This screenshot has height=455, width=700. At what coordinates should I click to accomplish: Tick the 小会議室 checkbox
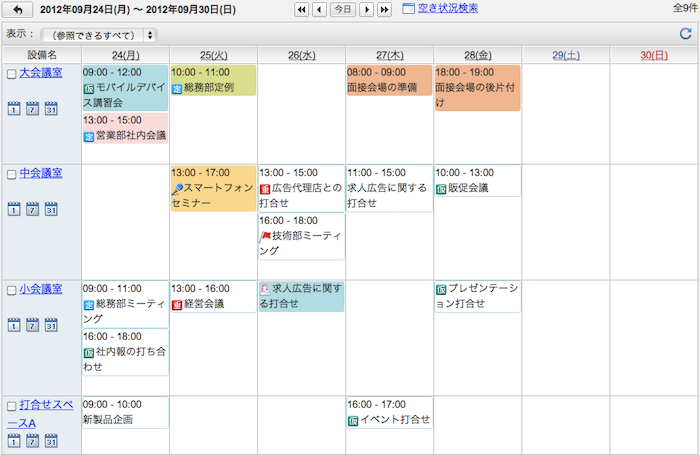click(11, 290)
